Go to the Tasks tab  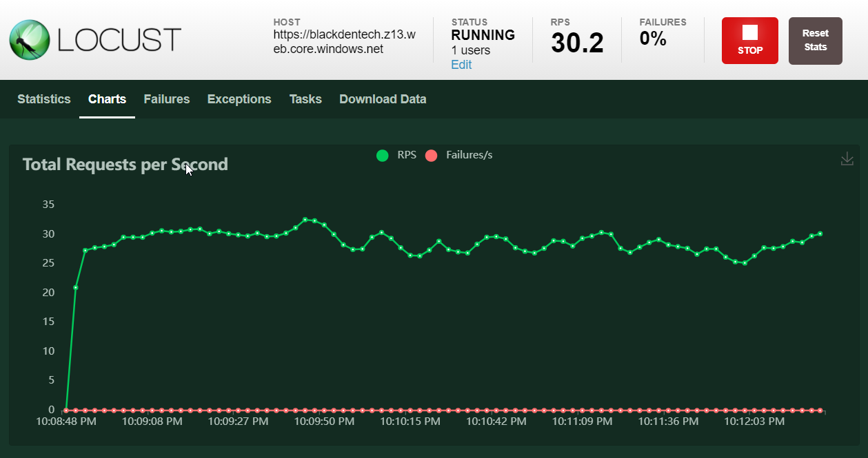tap(305, 99)
